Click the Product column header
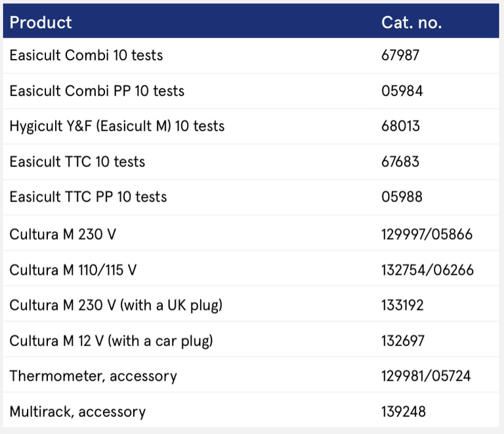The height and width of the screenshot is (434, 504). [41, 22]
